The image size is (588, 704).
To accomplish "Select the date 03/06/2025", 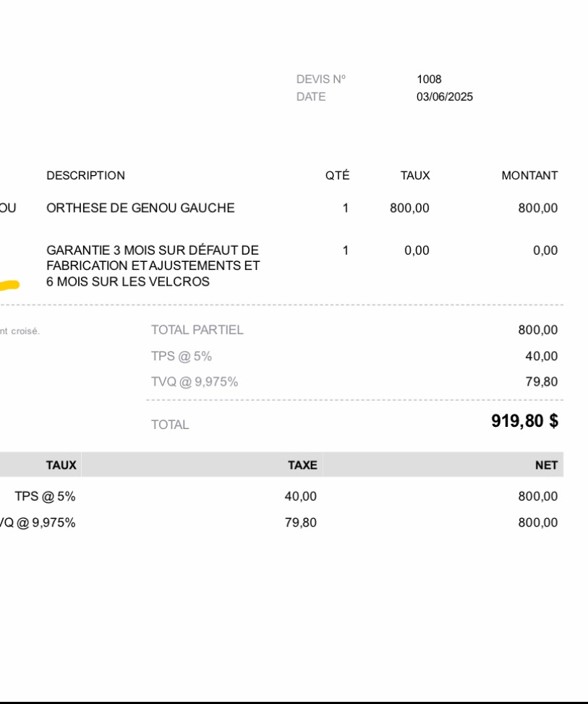I will coord(444,97).
